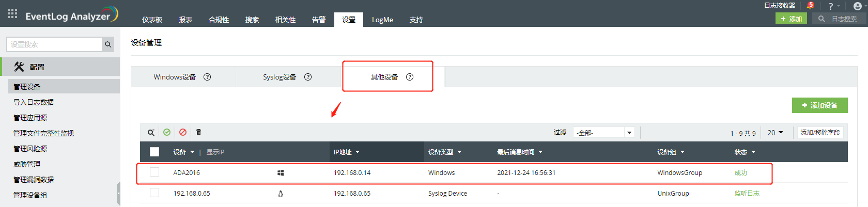Select 威胁管理 in the sidebar
Screen dimensions: 868x207
[x=27, y=164]
